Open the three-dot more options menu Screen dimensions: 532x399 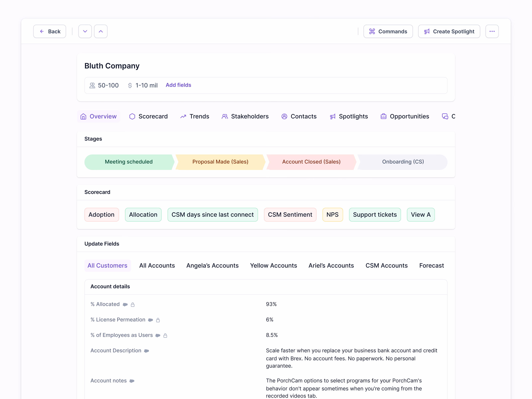(492, 31)
